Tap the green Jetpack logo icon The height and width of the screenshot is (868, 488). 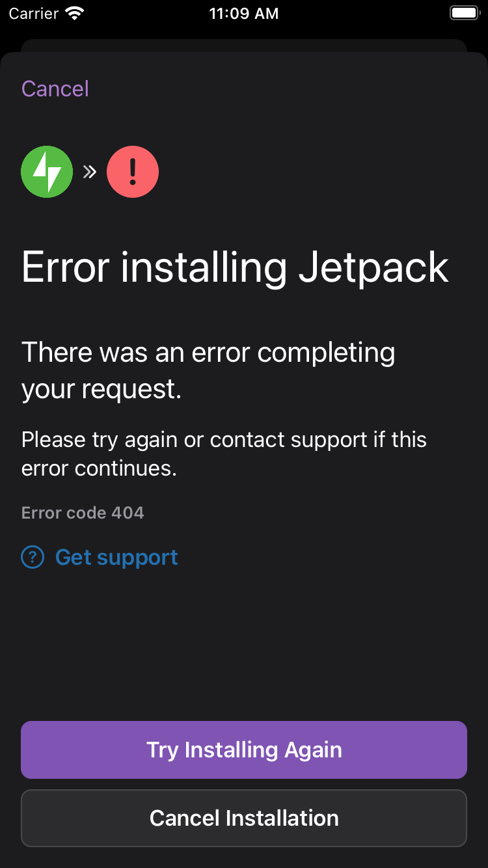click(x=47, y=172)
